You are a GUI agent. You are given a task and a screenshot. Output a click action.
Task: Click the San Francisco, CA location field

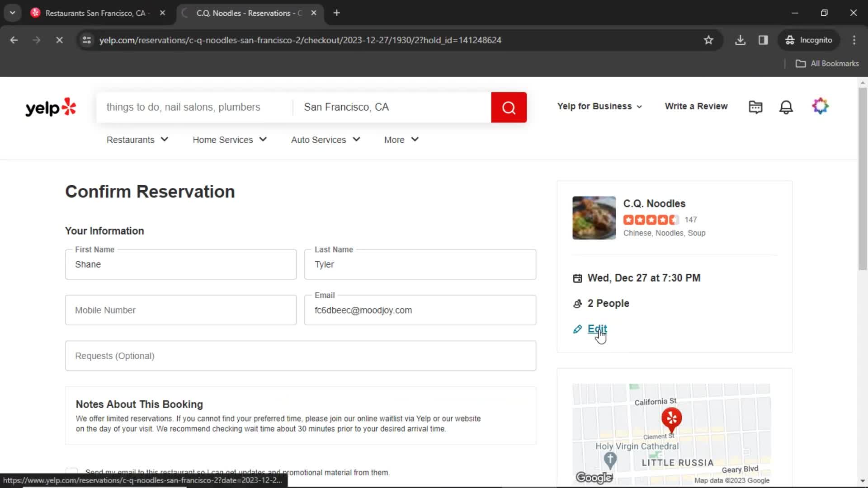click(x=392, y=108)
